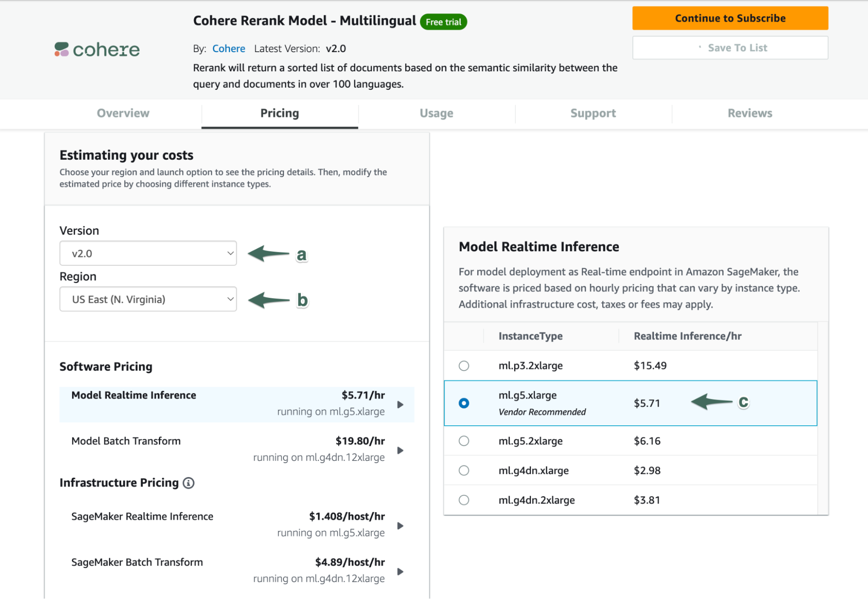868x599 pixels.
Task: Click the selected ml.g5.xlarge radio button
Action: (x=464, y=403)
